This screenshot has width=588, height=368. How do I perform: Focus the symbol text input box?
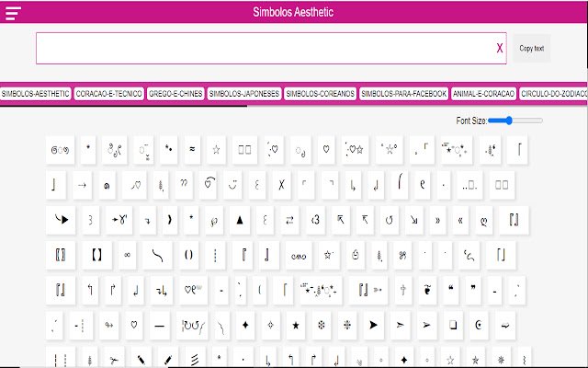[271, 48]
